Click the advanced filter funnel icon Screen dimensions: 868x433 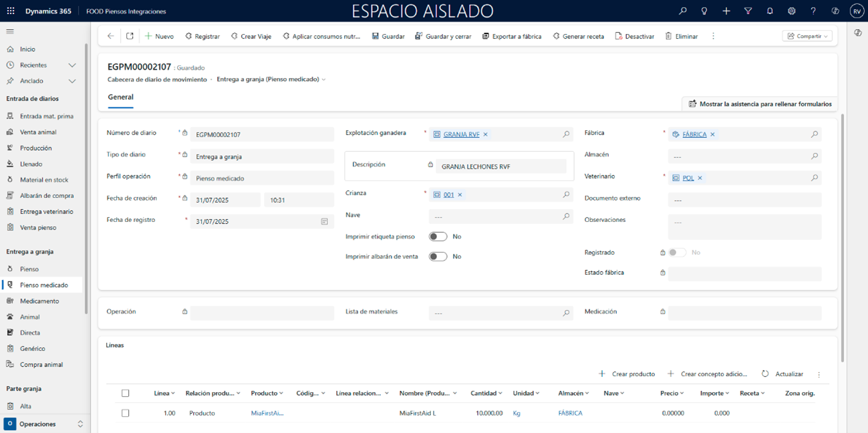(x=748, y=11)
